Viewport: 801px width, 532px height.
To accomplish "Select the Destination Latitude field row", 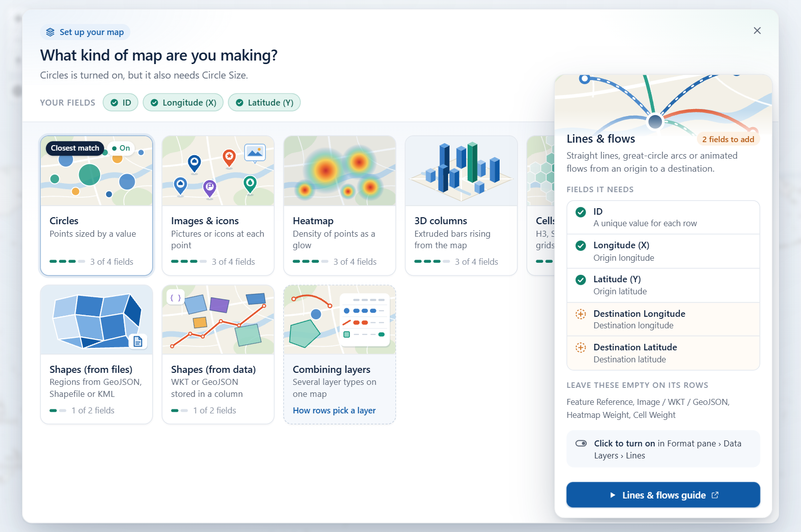I will click(663, 353).
